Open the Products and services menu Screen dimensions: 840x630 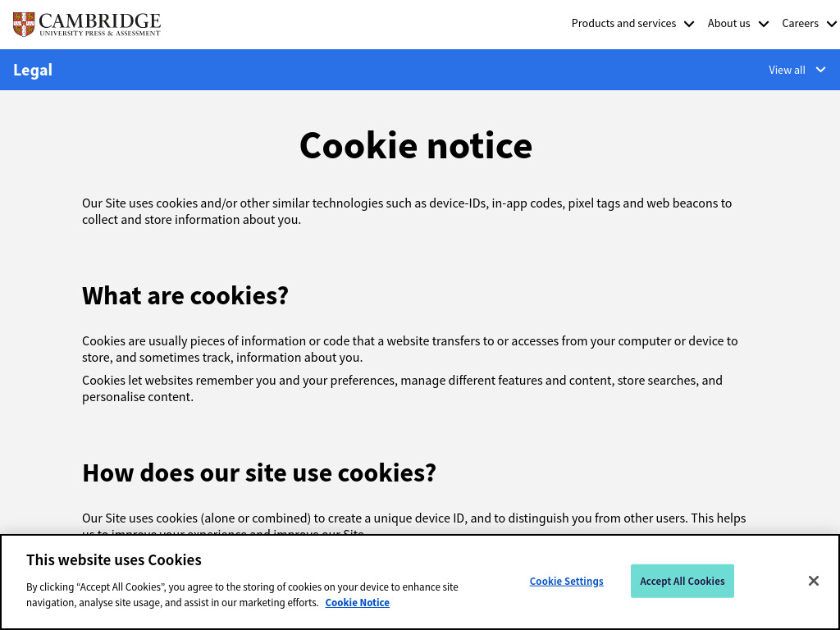coord(623,24)
